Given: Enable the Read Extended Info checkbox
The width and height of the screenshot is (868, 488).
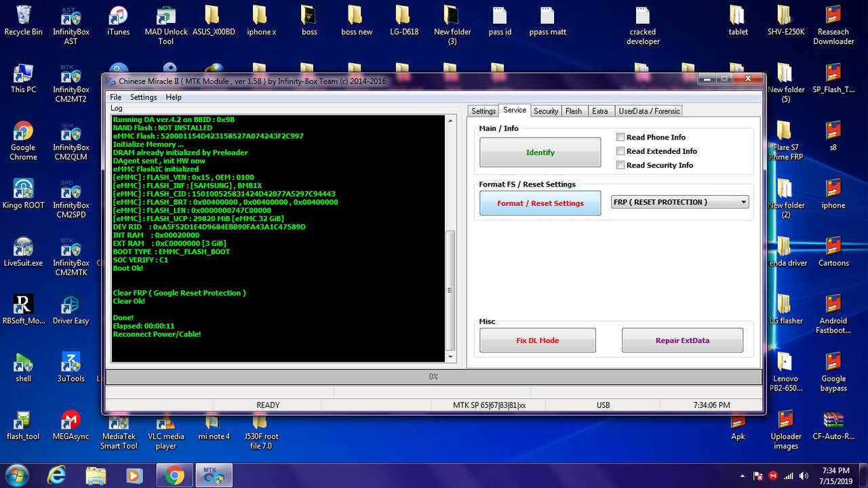Looking at the screenshot, I should [x=620, y=151].
